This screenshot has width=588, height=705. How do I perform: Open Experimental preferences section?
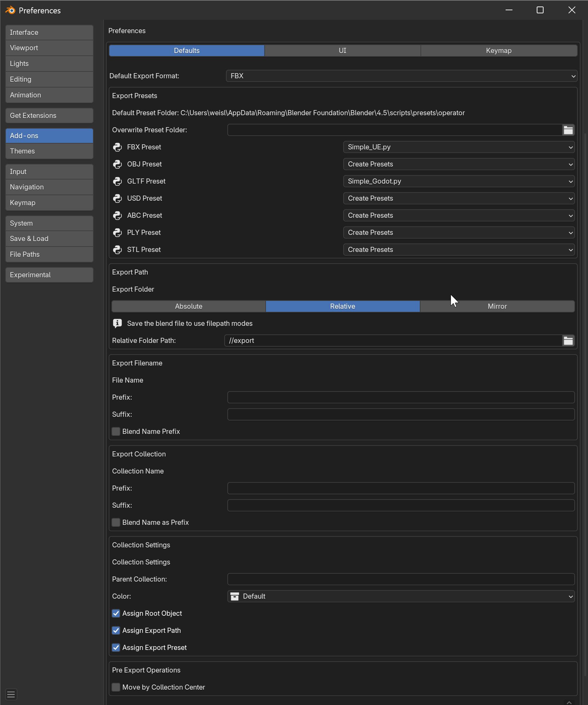tap(49, 275)
